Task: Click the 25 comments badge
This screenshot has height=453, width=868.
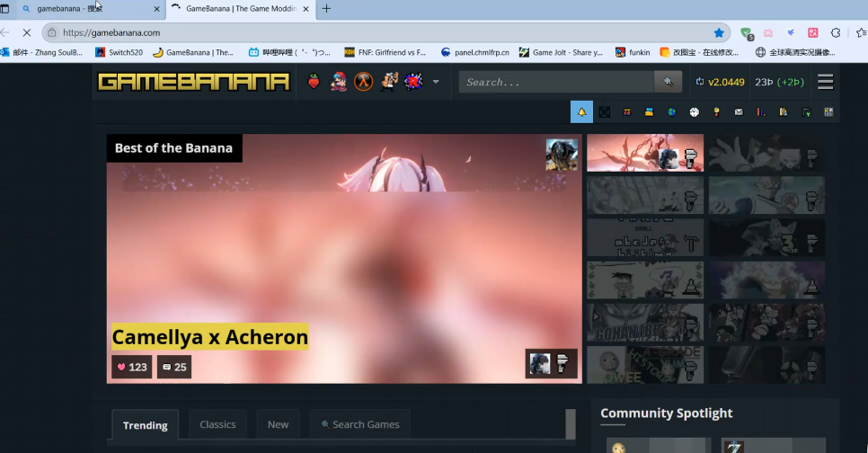Action: pos(174,367)
